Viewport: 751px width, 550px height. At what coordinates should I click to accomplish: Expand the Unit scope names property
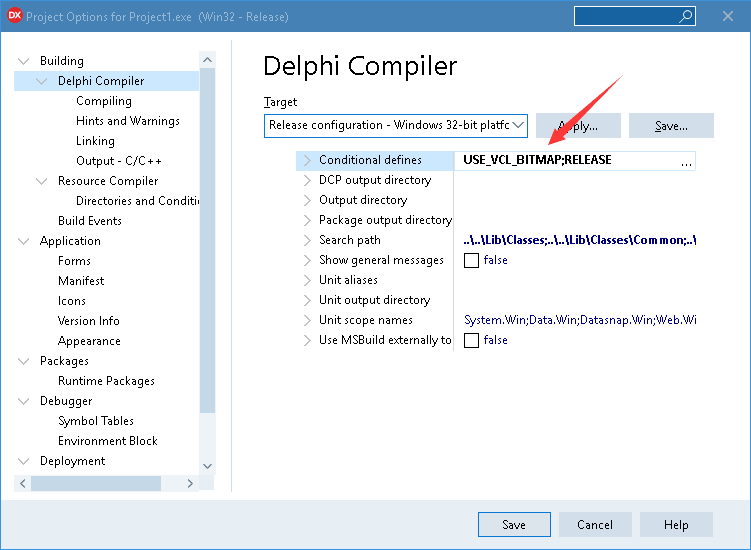click(x=308, y=320)
